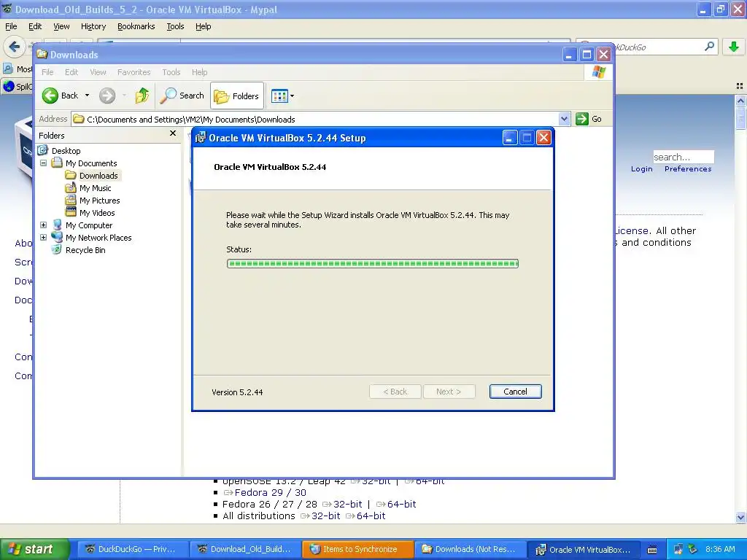
Task: Cancel the VirtualBox setup installation
Action: (515, 392)
